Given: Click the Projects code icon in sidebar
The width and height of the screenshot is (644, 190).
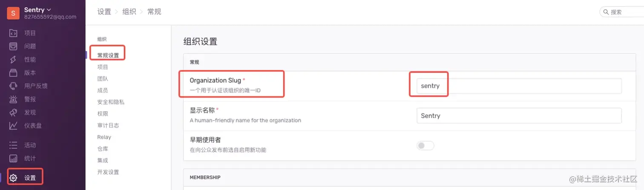Looking at the screenshot, I should [x=13, y=33].
